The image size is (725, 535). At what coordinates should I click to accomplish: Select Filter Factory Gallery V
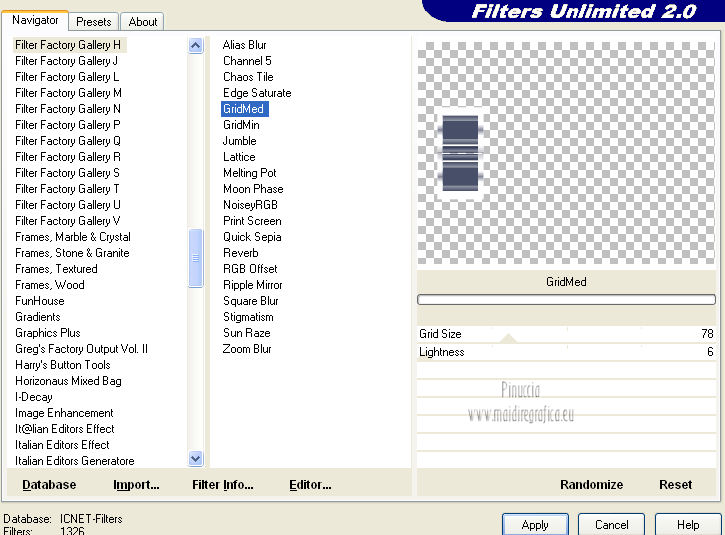[x=68, y=221]
